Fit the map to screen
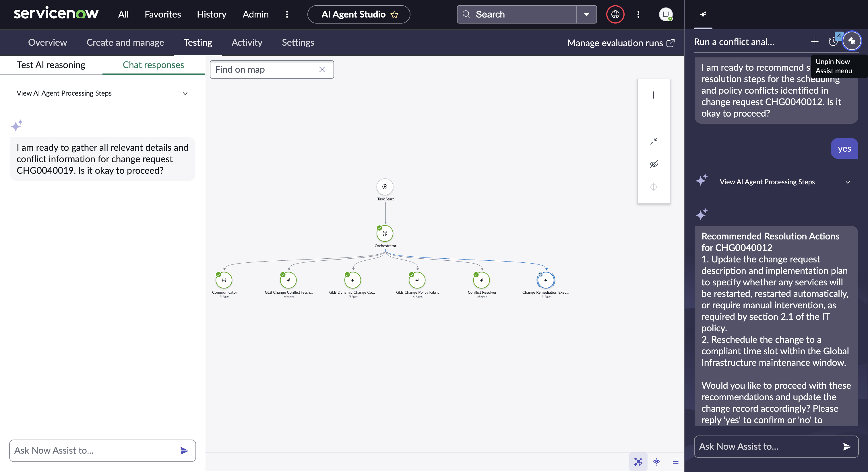Screen dimensions: 868x472 tap(653, 141)
